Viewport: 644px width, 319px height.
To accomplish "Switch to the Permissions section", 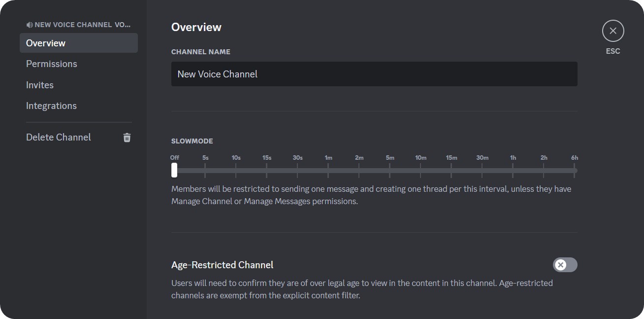I will [x=51, y=64].
